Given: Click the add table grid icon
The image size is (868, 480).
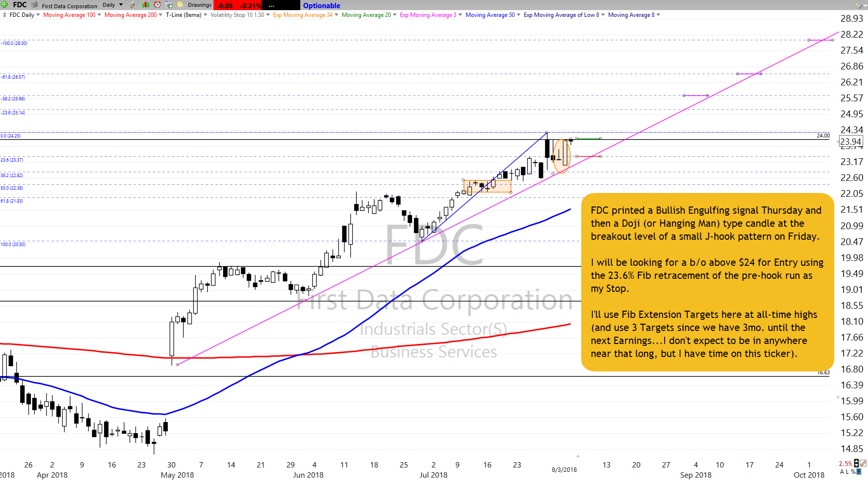Looking at the screenshot, I should (169, 5).
